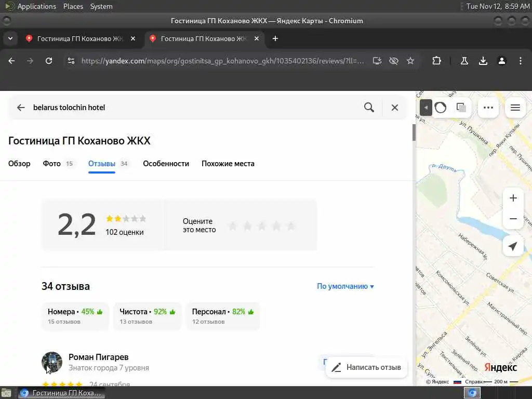532x399 pixels.
Task: Open the hamburger menu on the map
Action: tap(515, 108)
